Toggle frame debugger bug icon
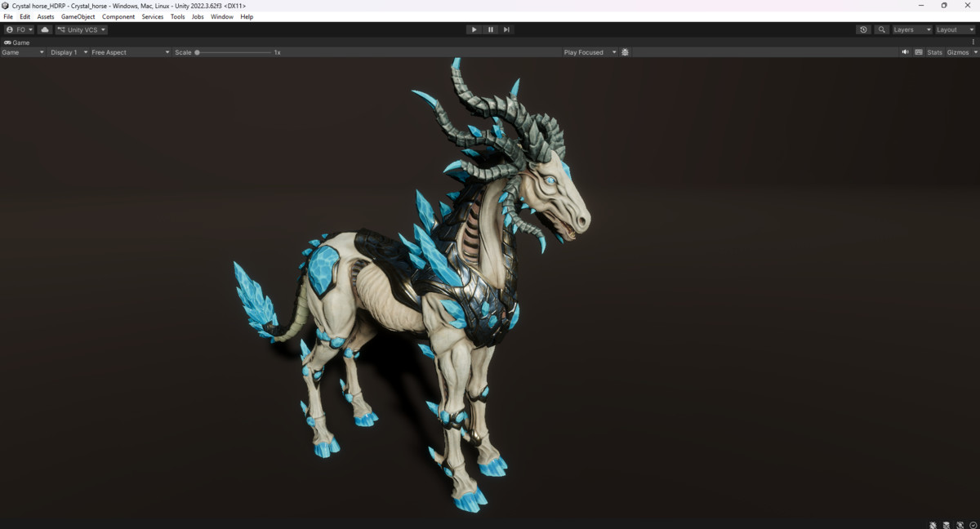This screenshot has height=529, width=980. point(625,52)
